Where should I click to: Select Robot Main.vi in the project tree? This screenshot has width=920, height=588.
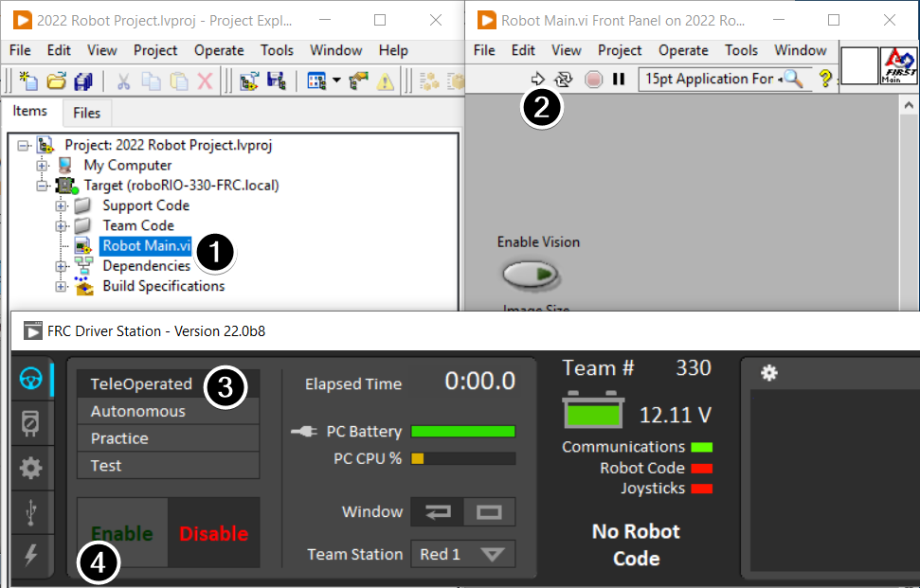tap(145, 245)
